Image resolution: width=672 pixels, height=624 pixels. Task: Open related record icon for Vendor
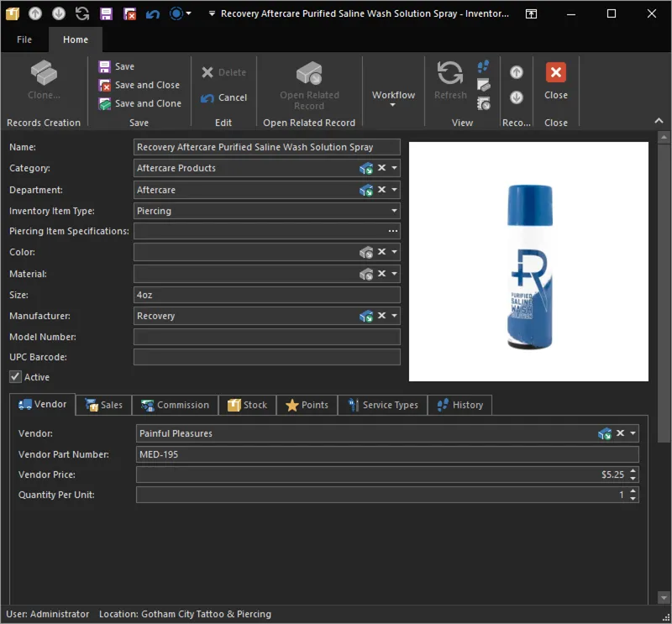(x=605, y=433)
